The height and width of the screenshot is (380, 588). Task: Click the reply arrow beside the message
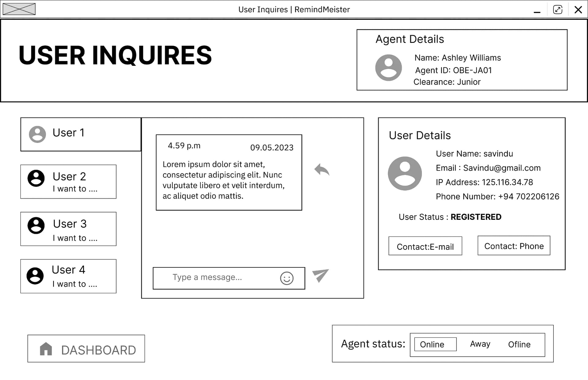(x=322, y=170)
